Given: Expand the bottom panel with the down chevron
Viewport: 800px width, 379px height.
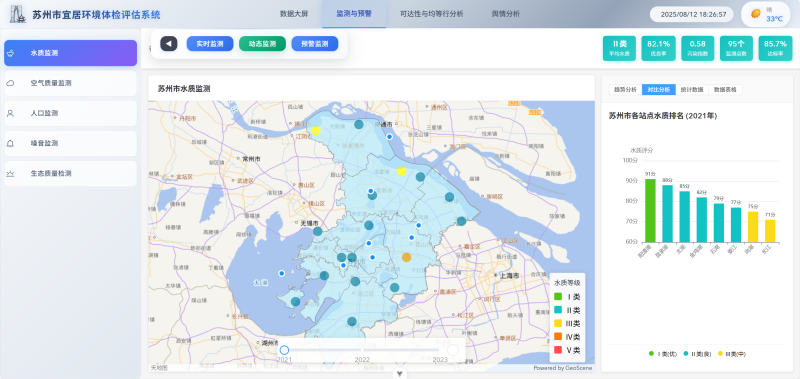Looking at the screenshot, I should click(400, 374).
